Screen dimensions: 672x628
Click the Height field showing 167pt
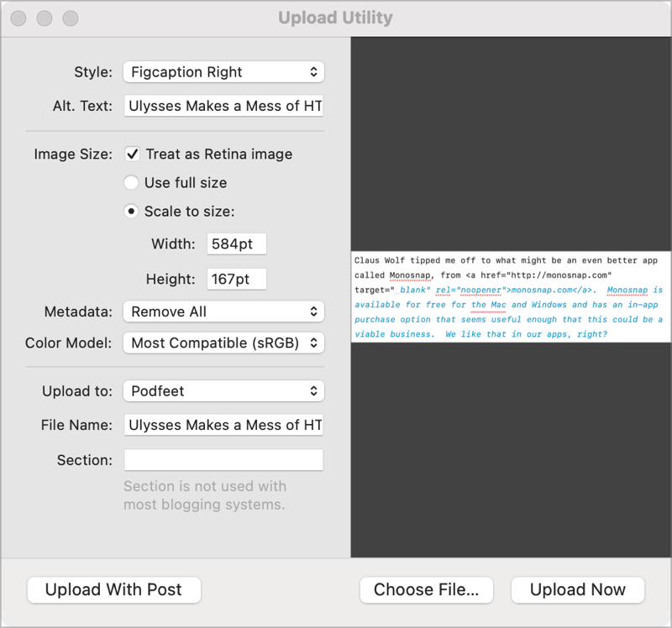[236, 279]
